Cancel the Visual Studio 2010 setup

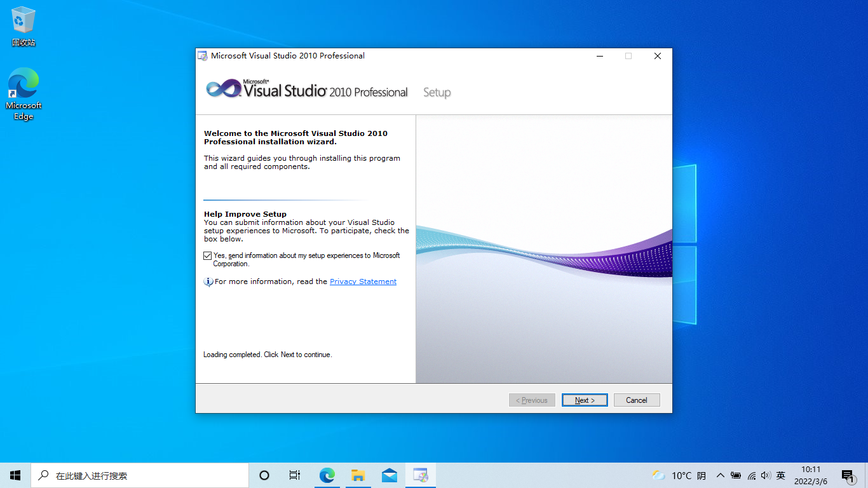coord(637,400)
